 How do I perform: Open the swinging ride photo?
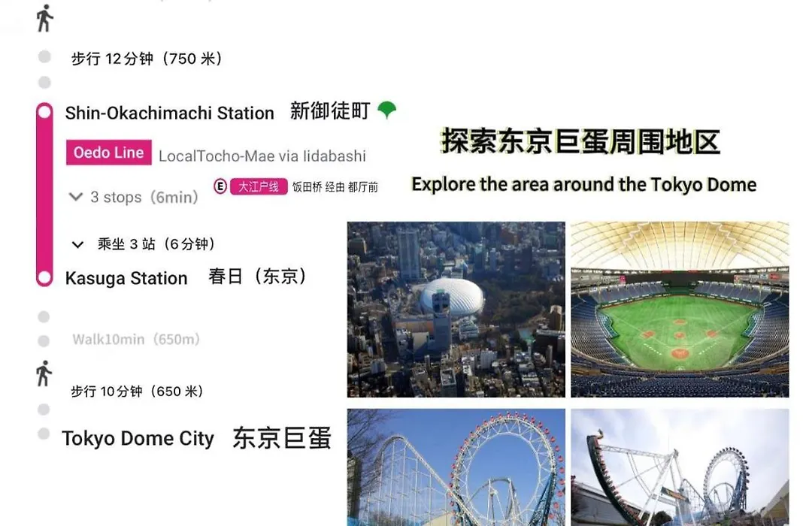point(680,467)
